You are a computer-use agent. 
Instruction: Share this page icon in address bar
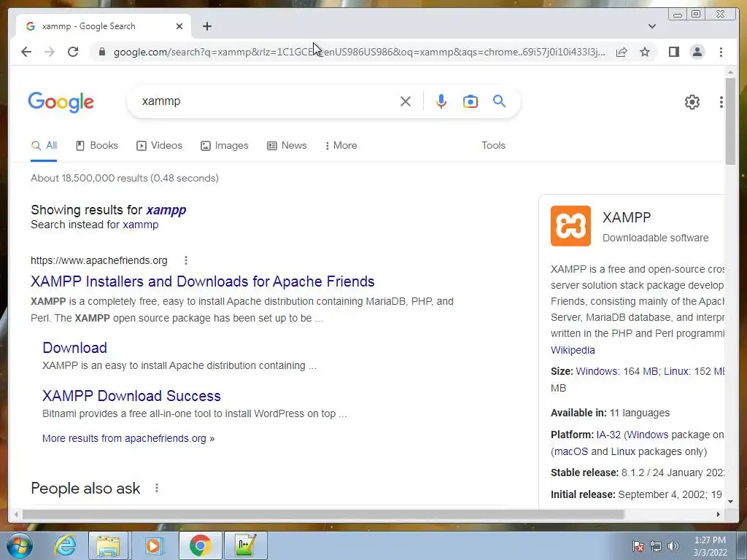tap(622, 52)
